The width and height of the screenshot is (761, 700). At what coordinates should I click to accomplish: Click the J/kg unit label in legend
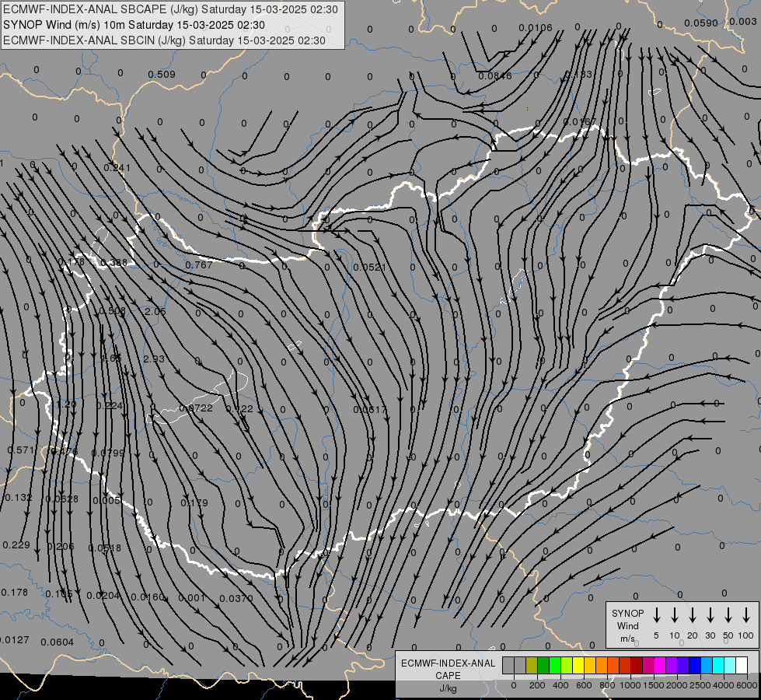[448, 688]
